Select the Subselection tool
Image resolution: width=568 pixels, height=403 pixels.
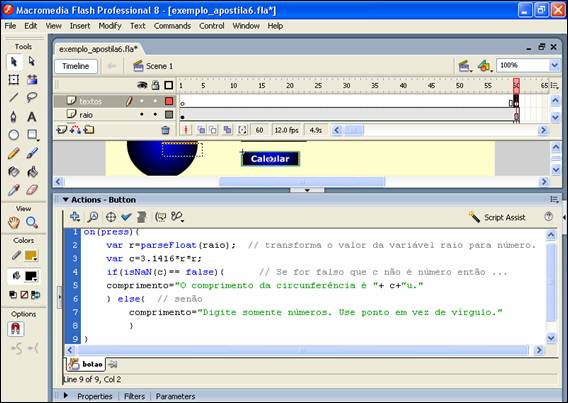pos(32,62)
